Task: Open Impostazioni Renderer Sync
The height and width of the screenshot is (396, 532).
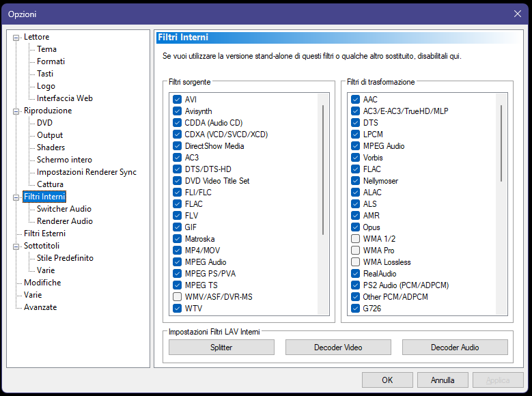Action: (x=87, y=172)
